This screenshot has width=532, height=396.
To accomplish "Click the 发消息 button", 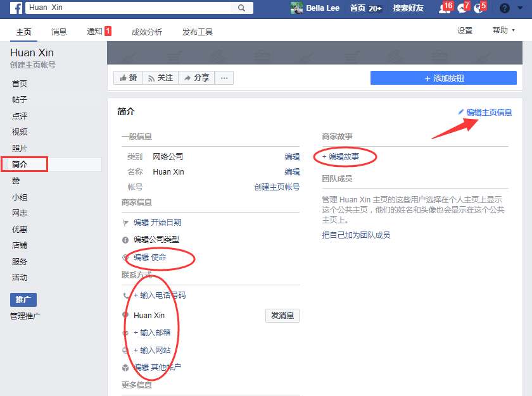I will point(282,316).
